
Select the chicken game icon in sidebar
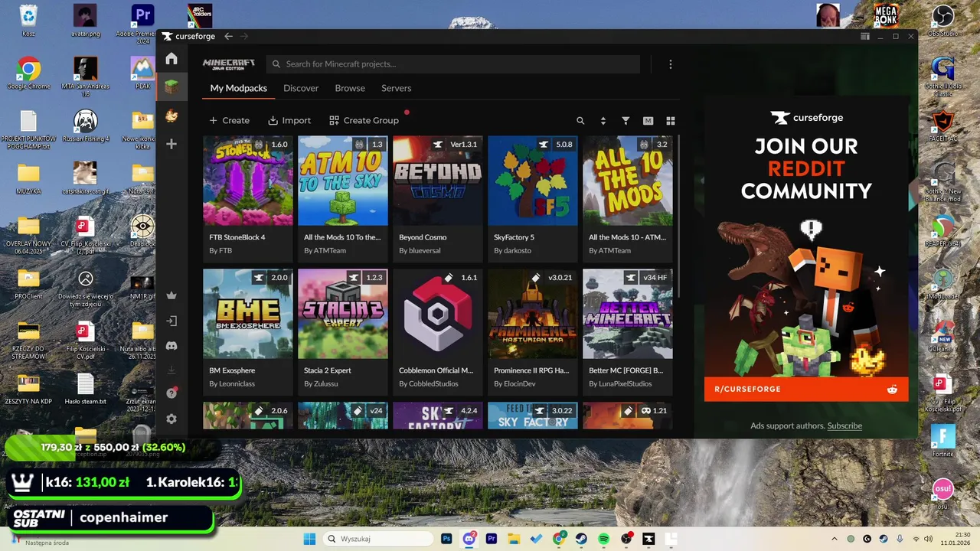pos(171,116)
